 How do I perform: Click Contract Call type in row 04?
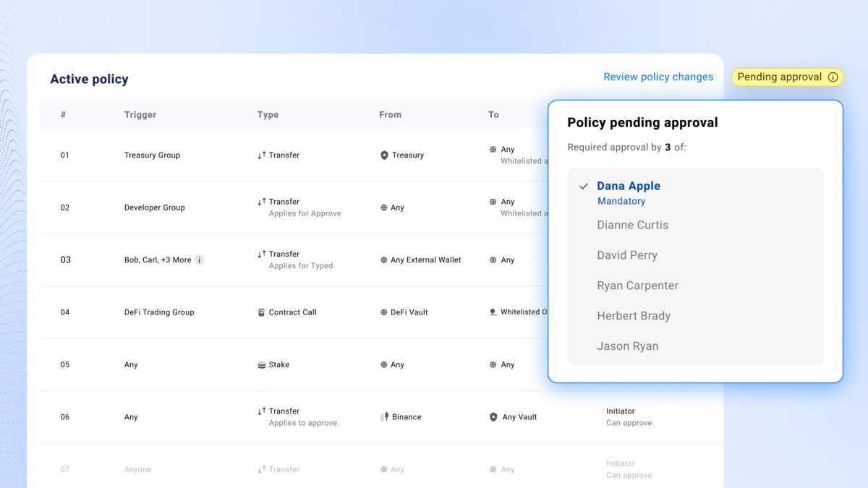[292, 312]
